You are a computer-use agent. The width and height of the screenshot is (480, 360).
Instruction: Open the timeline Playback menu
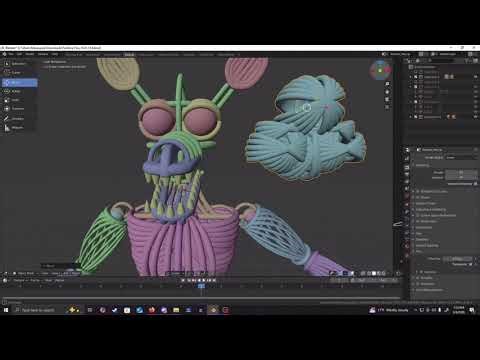point(19,280)
